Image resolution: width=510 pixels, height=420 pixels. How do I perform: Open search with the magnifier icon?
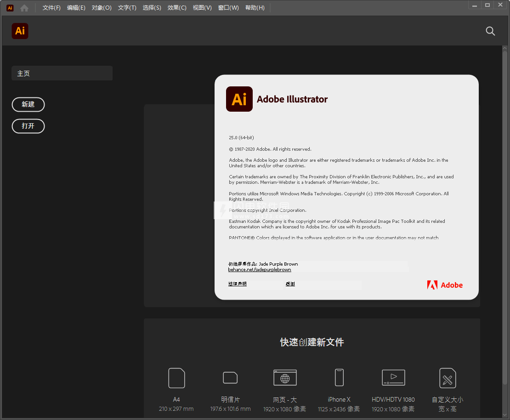pos(490,31)
